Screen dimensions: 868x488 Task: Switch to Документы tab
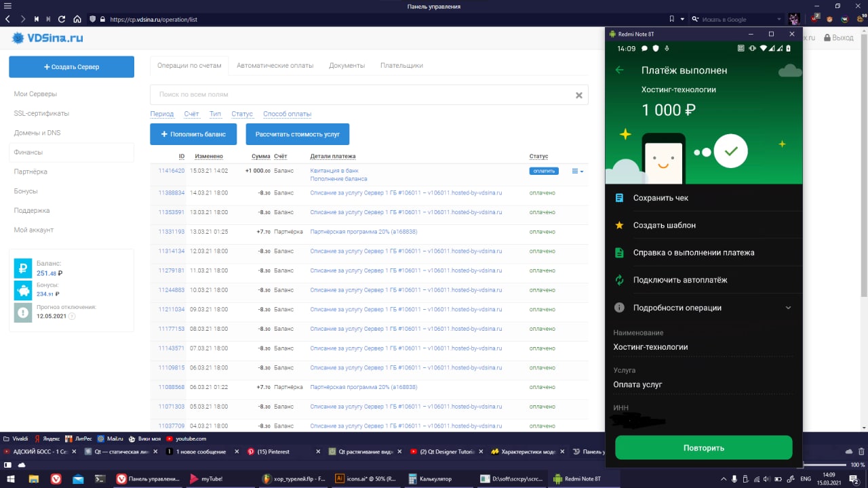pyautogui.click(x=347, y=66)
